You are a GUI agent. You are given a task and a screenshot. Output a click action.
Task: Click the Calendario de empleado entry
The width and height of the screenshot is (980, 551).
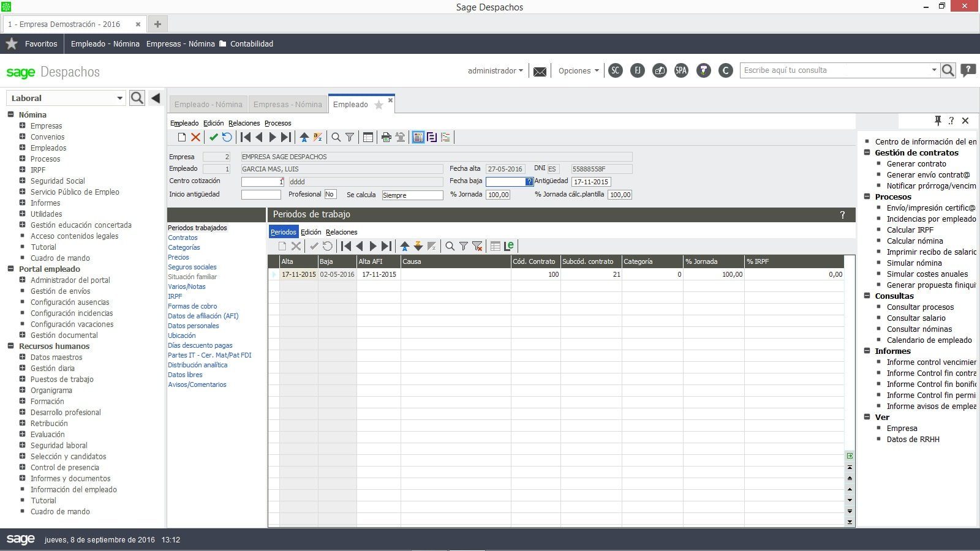click(929, 340)
